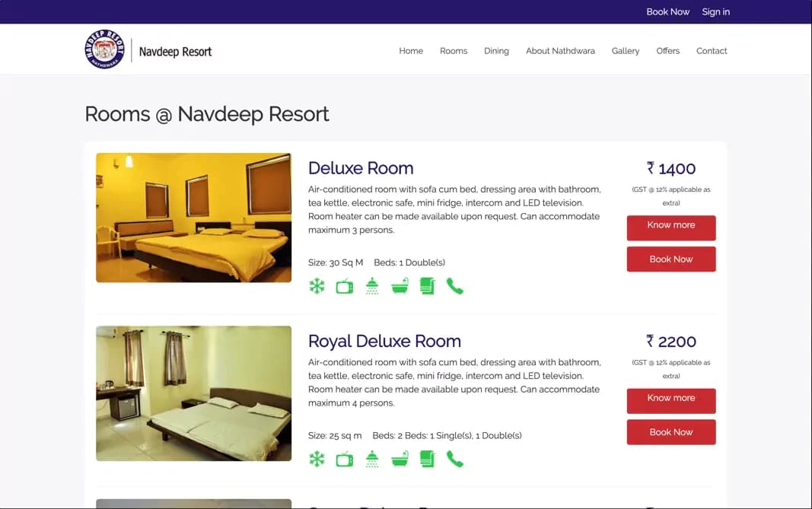The image size is (812, 509).
Task: Go to the Rooms menu item
Action: (x=454, y=51)
